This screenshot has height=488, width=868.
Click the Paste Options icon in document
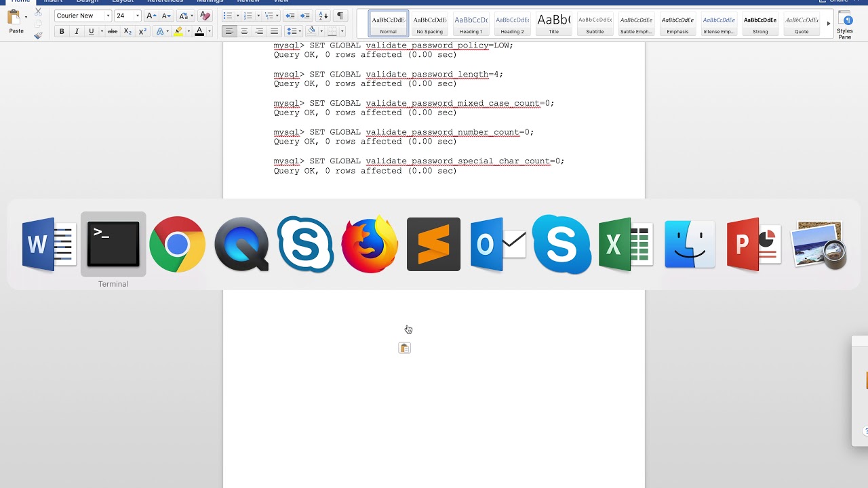click(404, 348)
